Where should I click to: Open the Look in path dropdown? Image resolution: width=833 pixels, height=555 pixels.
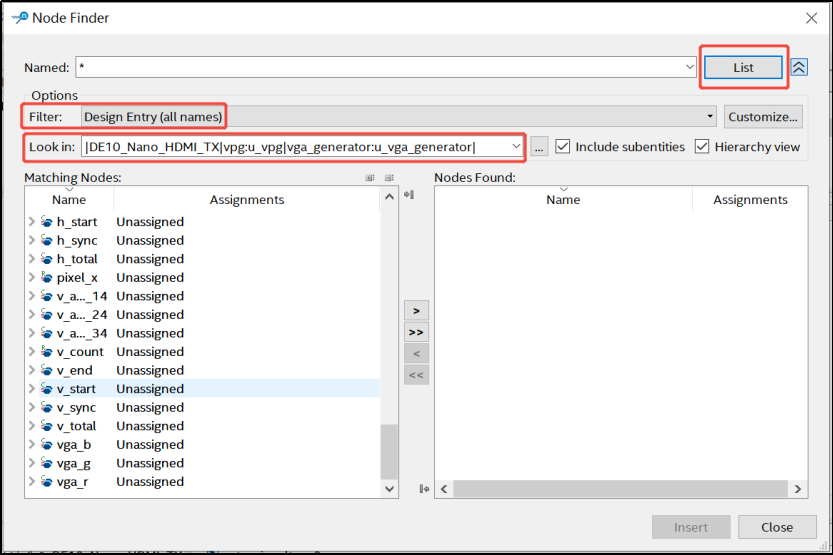(x=516, y=147)
